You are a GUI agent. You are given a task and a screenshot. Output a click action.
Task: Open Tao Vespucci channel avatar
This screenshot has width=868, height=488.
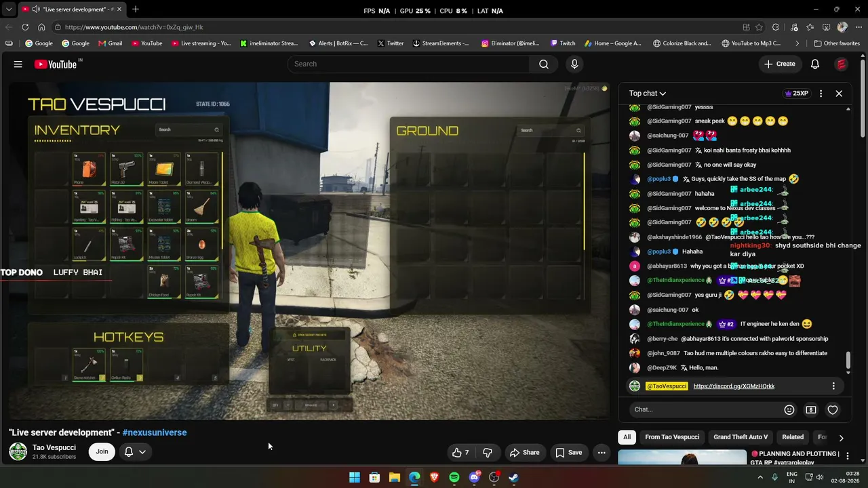18,451
